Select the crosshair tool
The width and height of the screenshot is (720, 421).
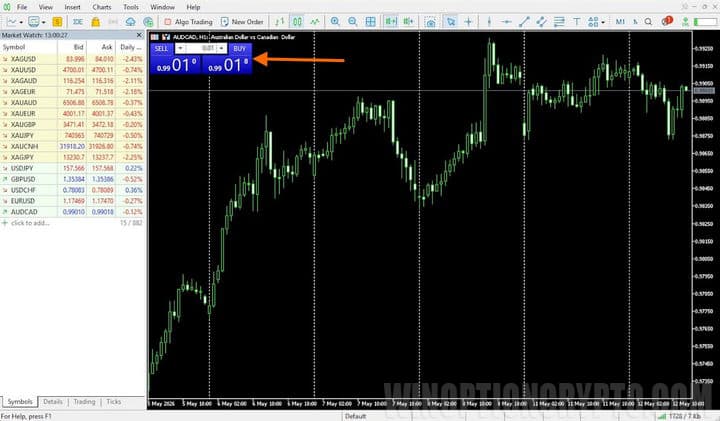(468, 22)
